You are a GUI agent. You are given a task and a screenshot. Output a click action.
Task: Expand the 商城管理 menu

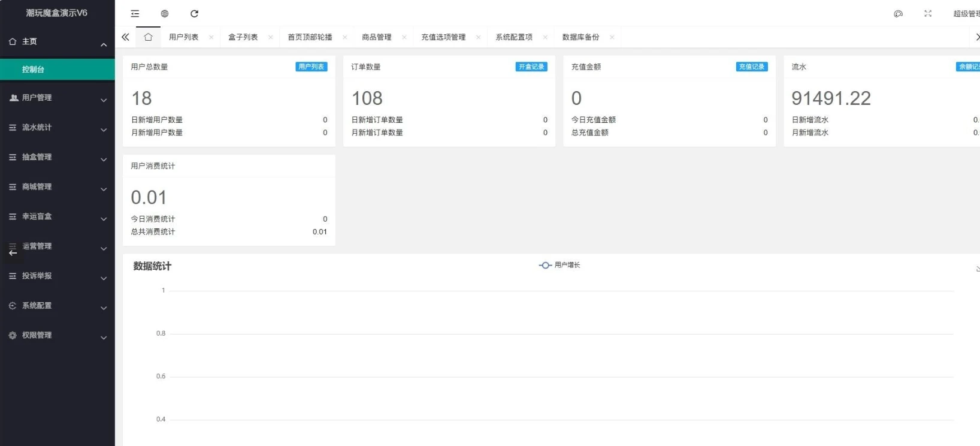tap(104, 189)
